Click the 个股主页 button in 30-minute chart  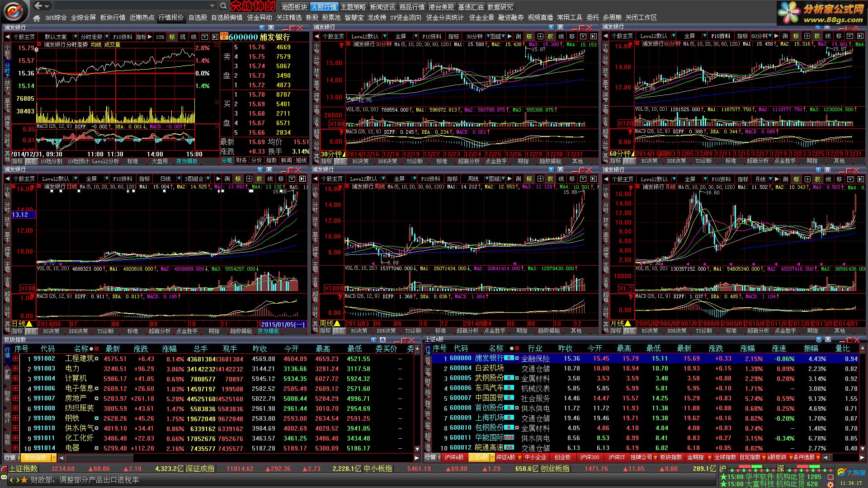pyautogui.click(x=333, y=37)
